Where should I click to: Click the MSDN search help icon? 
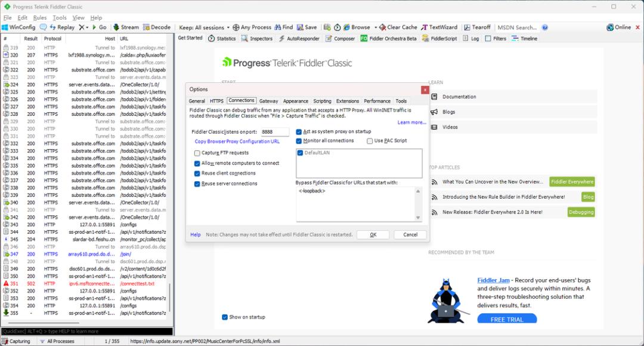pos(544,27)
